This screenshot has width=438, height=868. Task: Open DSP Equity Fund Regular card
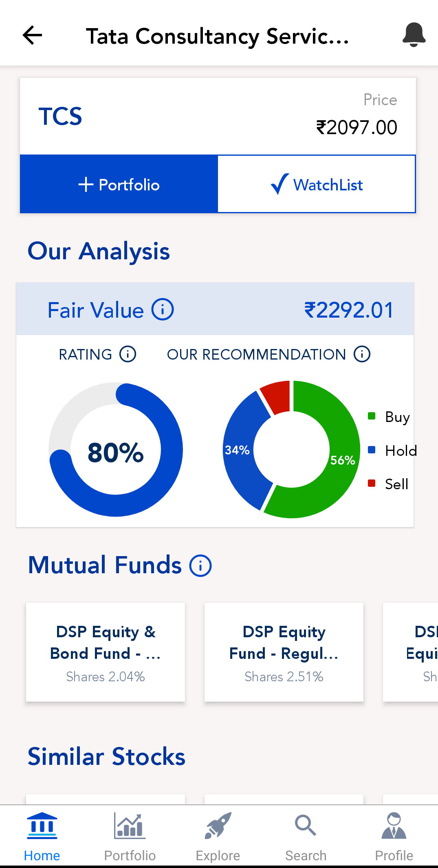pyautogui.click(x=284, y=652)
